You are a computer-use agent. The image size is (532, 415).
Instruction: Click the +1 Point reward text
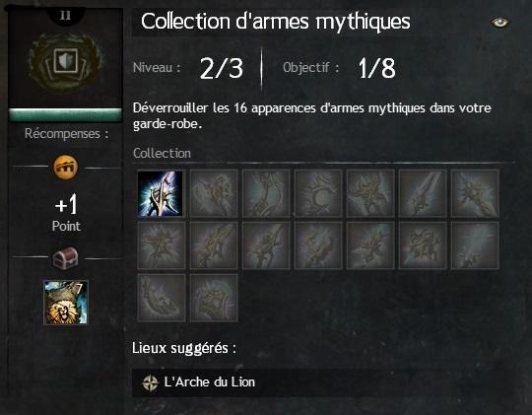tap(66, 213)
